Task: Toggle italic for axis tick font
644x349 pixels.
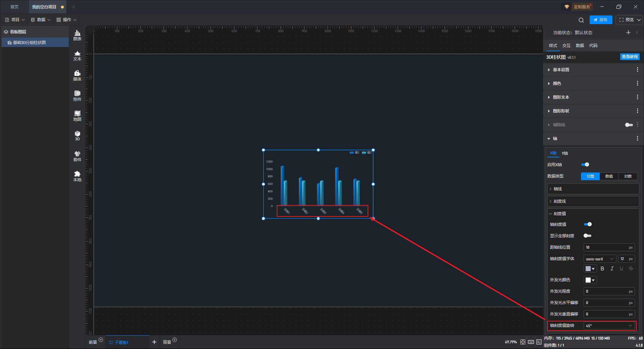Action: click(x=612, y=268)
